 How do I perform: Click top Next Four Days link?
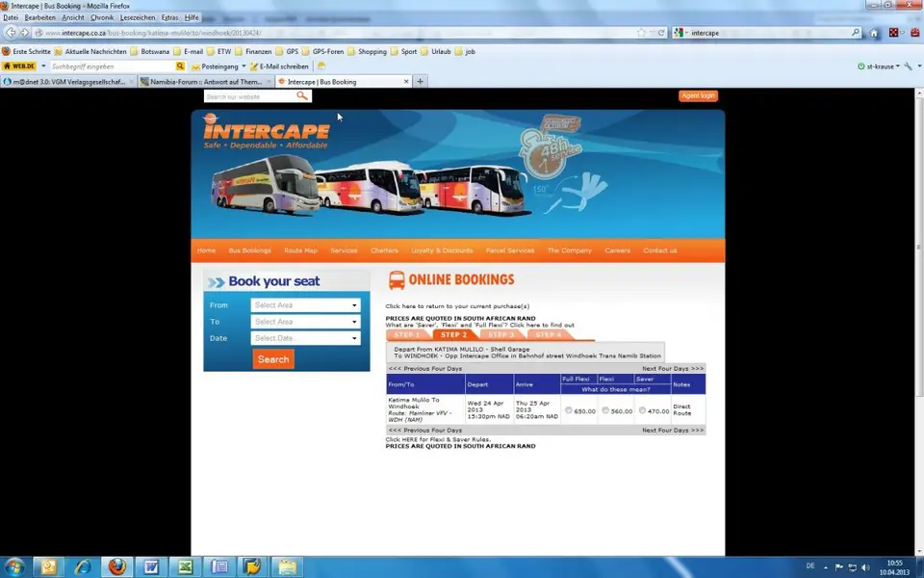673,369
